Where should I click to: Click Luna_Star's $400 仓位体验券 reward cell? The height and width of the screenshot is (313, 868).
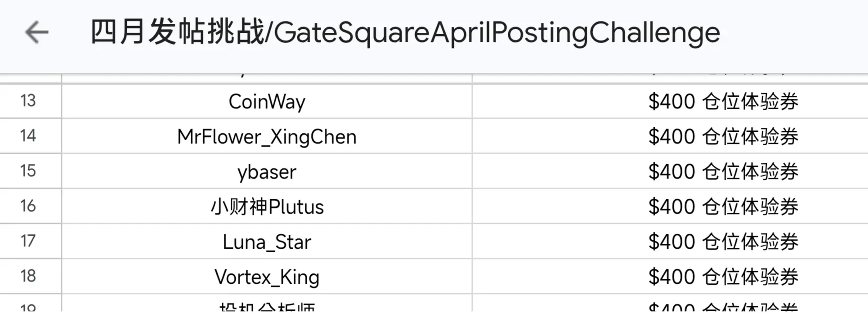pyautogui.click(x=670, y=241)
